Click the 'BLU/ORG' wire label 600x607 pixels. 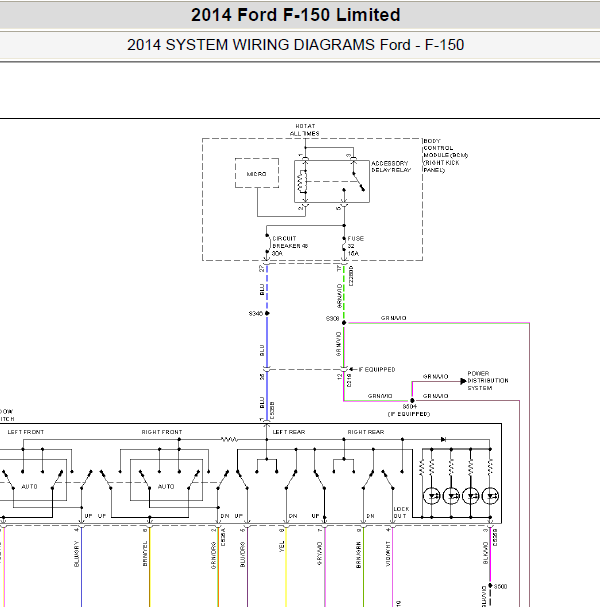[243, 555]
